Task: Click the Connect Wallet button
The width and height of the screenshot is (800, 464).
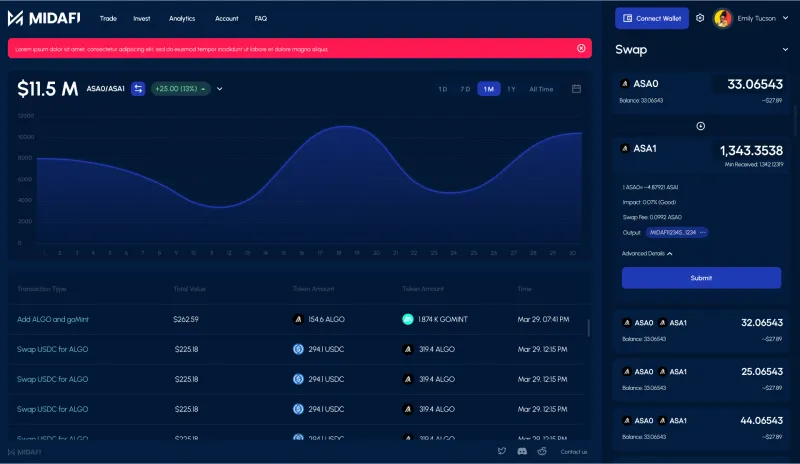Action: tap(652, 18)
